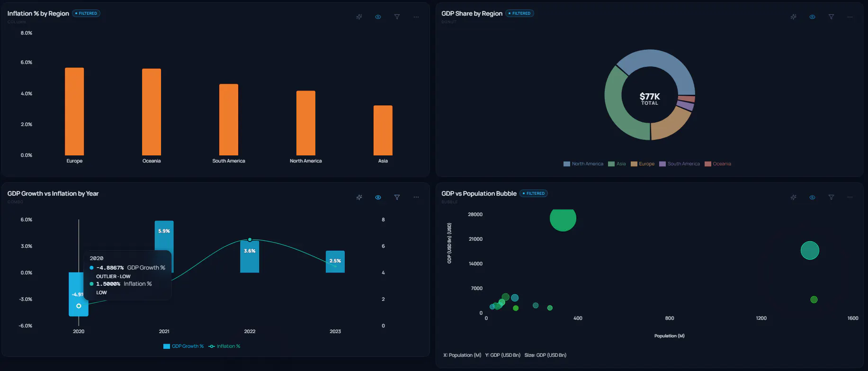The image size is (868, 371).
Task: Click the largest green bubble near 28000 GDP
Action: pyautogui.click(x=563, y=219)
